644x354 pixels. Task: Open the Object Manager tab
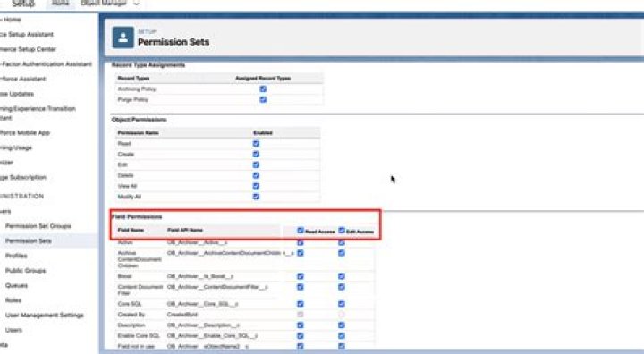(x=104, y=4)
